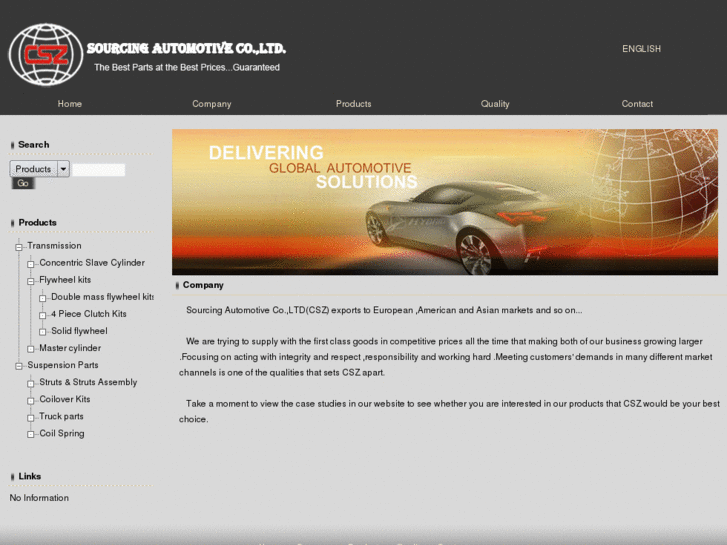The height and width of the screenshot is (545, 727).
Task: Toggle the Double mass flywheel kits node box
Action: pos(43,298)
